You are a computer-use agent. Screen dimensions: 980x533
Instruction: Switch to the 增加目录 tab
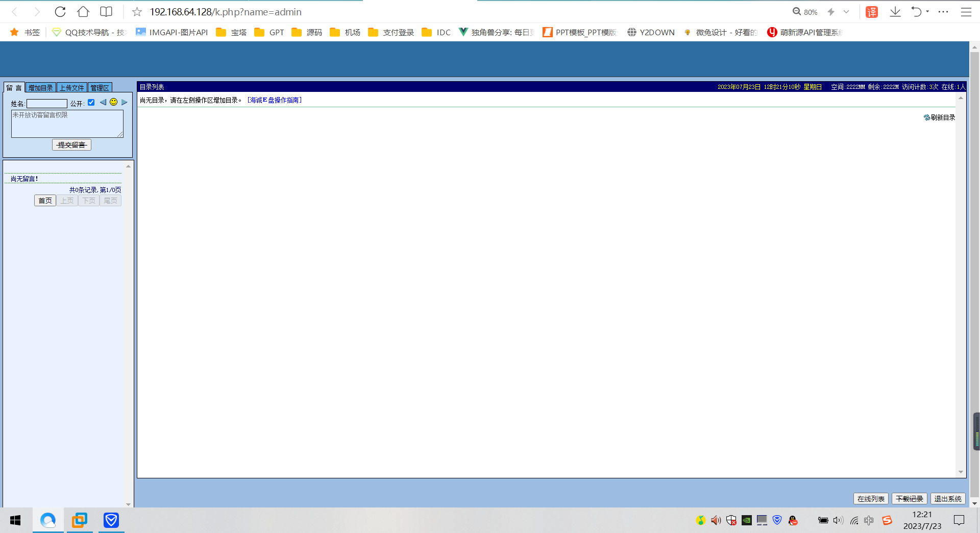click(40, 87)
